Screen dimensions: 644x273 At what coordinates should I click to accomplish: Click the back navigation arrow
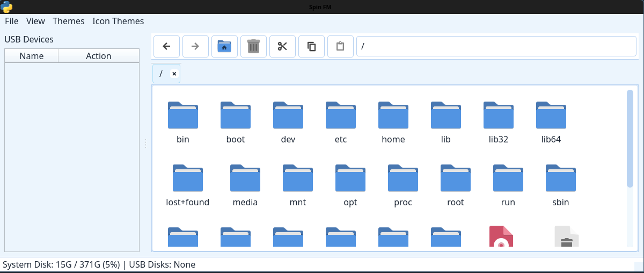point(166,46)
